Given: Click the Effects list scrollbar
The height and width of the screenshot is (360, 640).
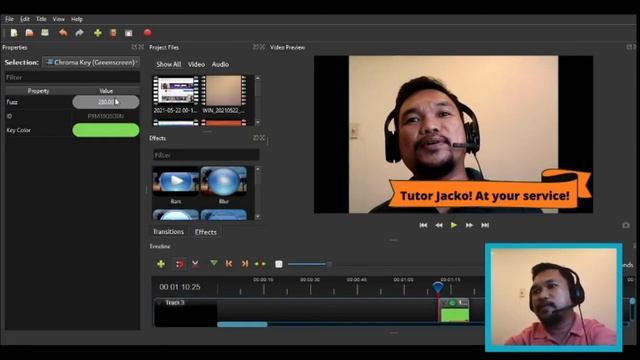Looking at the screenshot, I should tap(258, 193).
